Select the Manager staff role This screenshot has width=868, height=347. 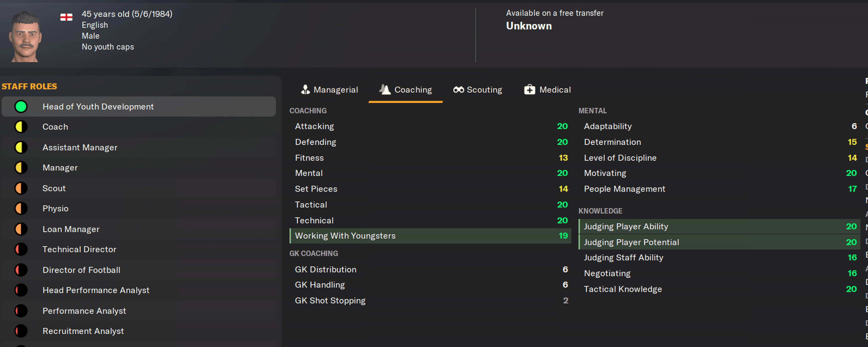[x=60, y=168]
